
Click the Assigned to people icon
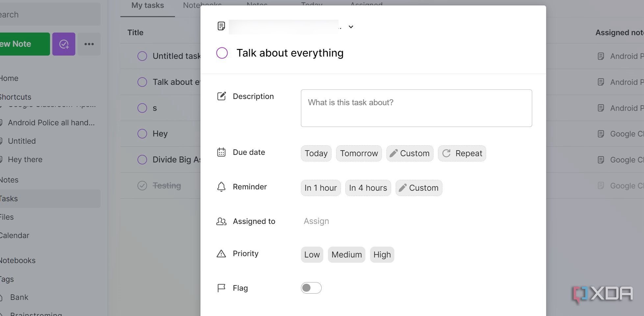click(x=221, y=221)
